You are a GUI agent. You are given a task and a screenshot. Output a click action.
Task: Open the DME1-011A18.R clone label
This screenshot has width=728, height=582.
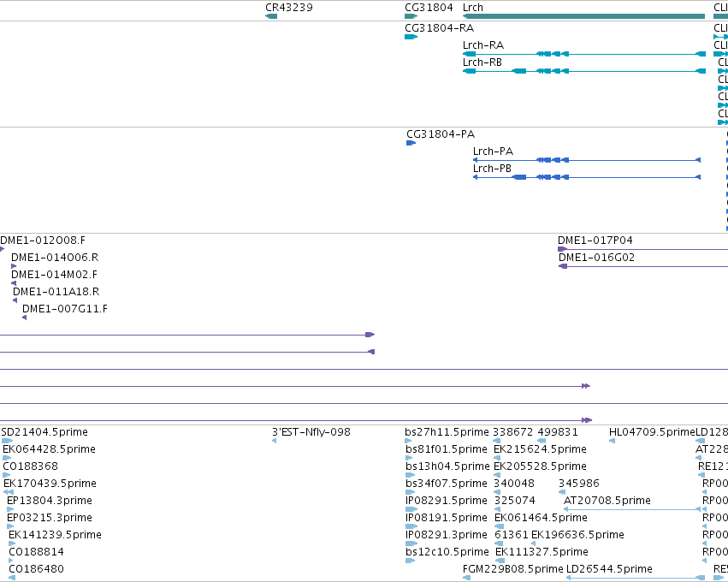pyautogui.click(x=56, y=292)
